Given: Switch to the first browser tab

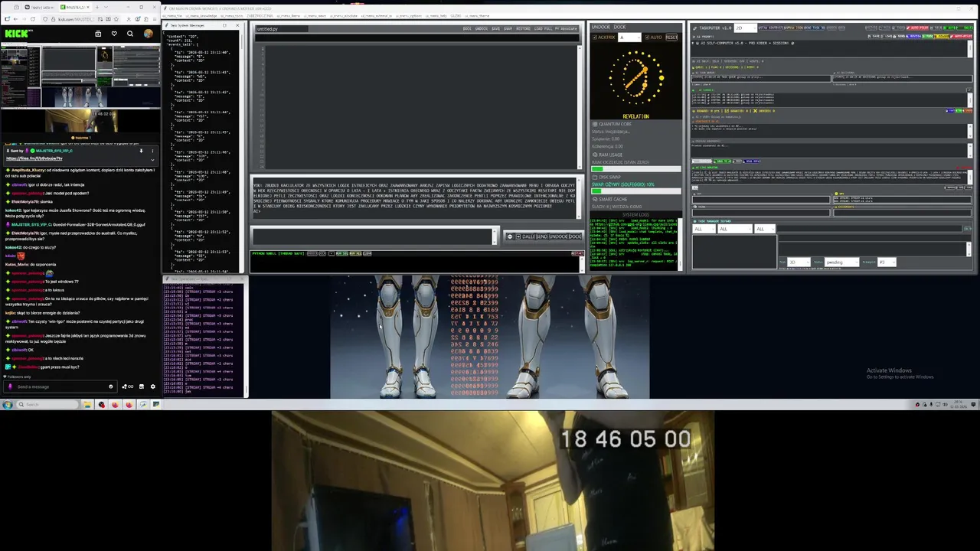Looking at the screenshot, I should (x=40, y=7).
